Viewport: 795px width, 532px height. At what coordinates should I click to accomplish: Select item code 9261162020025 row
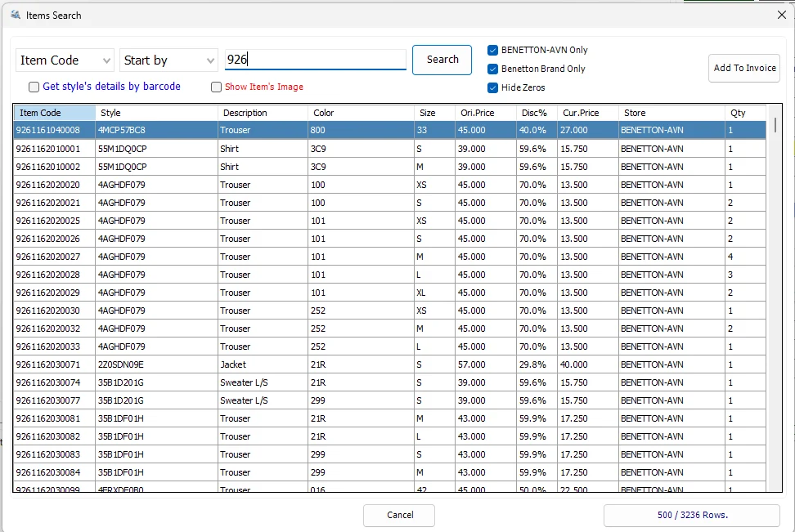tap(389, 221)
